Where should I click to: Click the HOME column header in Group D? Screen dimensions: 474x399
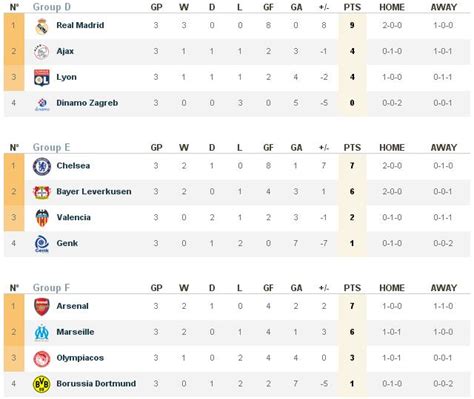click(x=392, y=7)
